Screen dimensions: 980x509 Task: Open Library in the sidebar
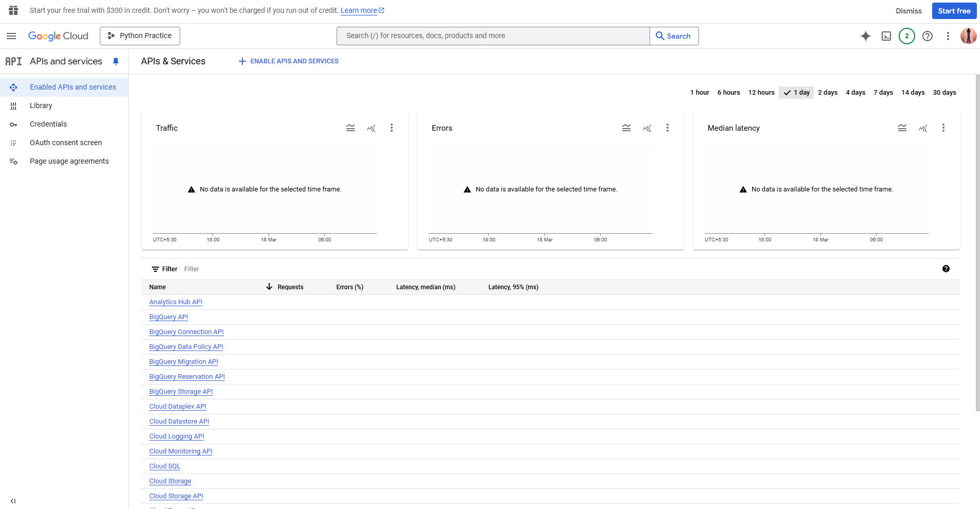pyautogui.click(x=64, y=106)
